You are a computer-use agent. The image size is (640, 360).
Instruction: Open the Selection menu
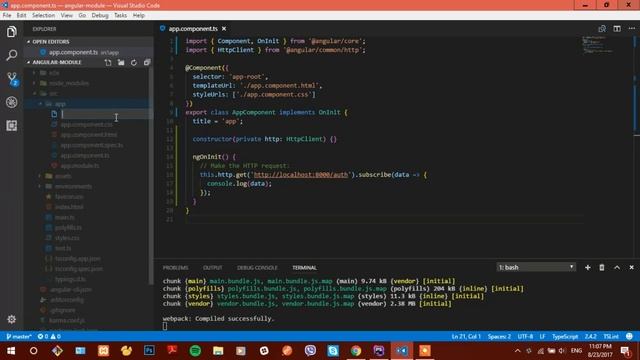click(x=43, y=15)
